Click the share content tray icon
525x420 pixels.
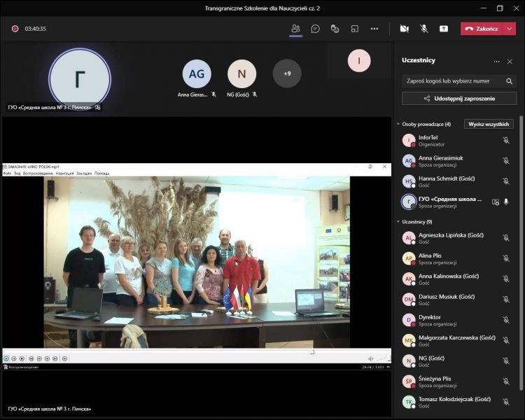[443, 29]
